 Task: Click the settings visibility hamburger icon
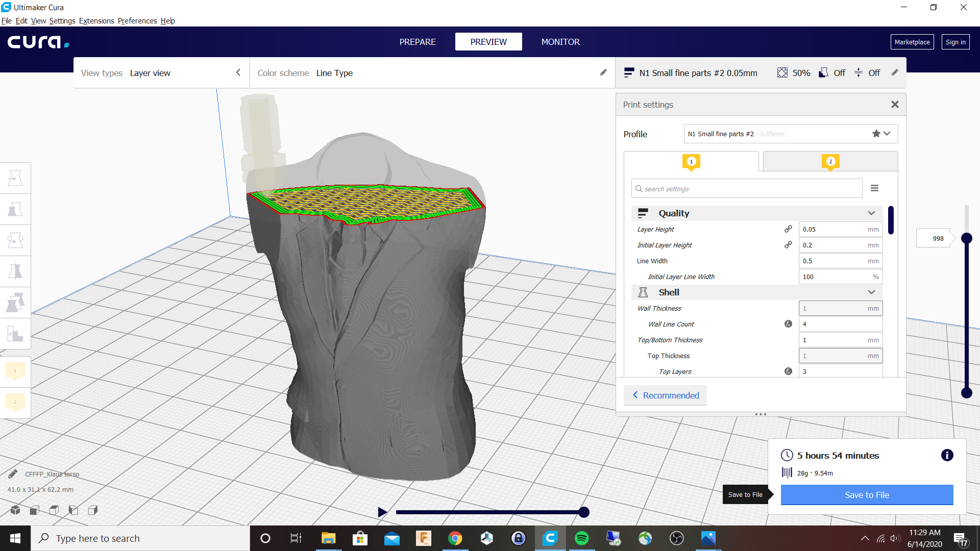874,188
